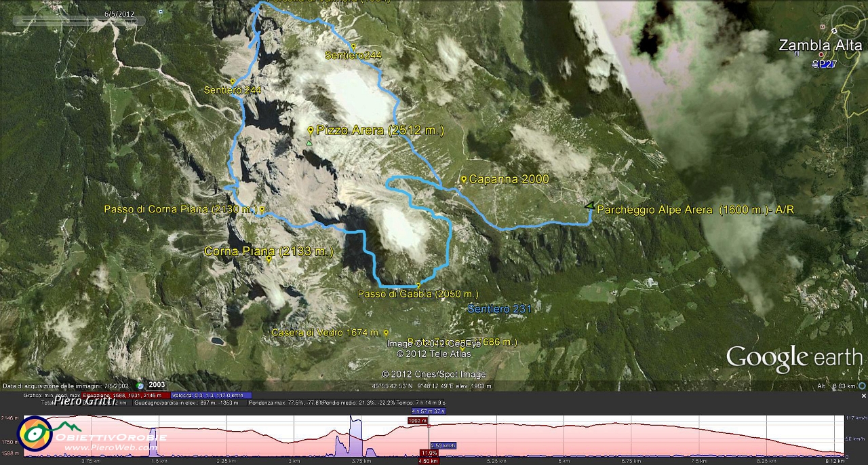Click the 4.50 km marker on elevation profile
868x465 pixels.
(x=427, y=460)
